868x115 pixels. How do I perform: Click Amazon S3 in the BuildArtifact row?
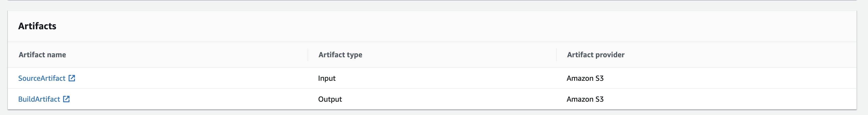click(585, 99)
